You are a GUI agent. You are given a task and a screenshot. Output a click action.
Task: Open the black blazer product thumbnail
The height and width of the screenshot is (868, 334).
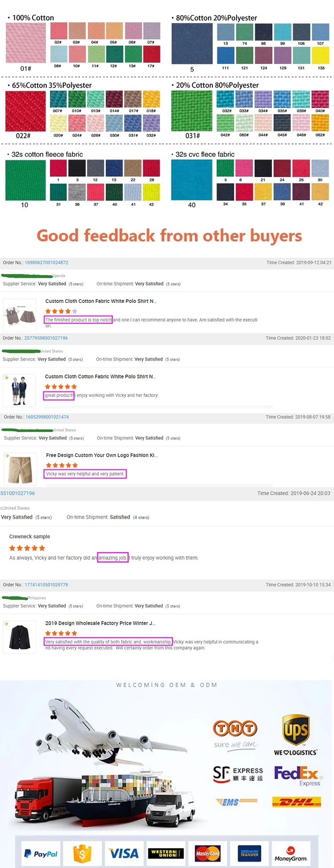[x=20, y=637]
